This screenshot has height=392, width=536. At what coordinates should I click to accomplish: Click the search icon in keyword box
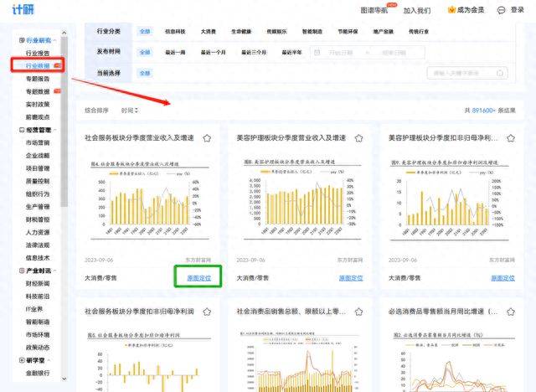coord(500,73)
